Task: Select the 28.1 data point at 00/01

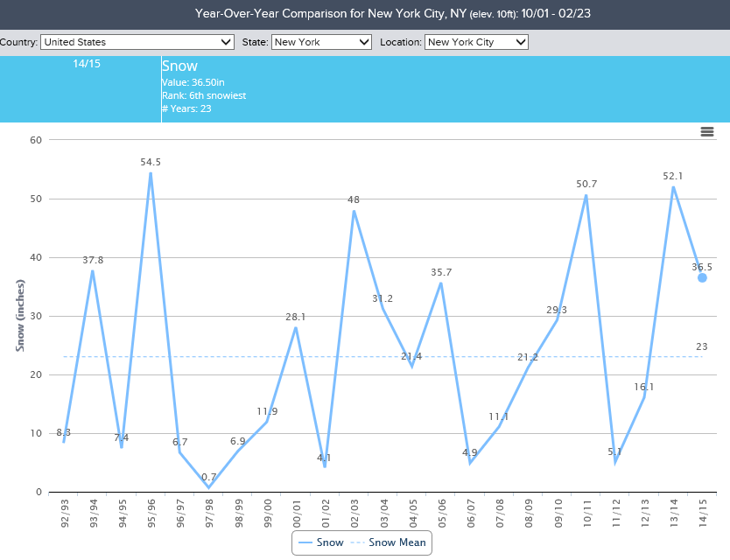Action: 296,327
